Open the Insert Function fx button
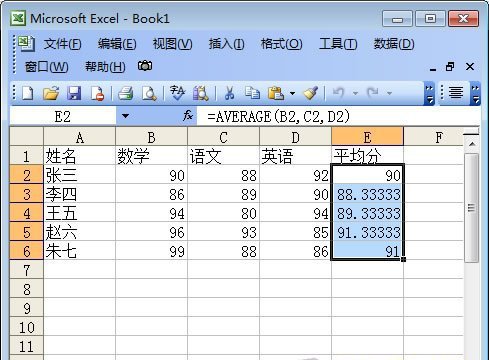489x360 pixels. [188, 116]
